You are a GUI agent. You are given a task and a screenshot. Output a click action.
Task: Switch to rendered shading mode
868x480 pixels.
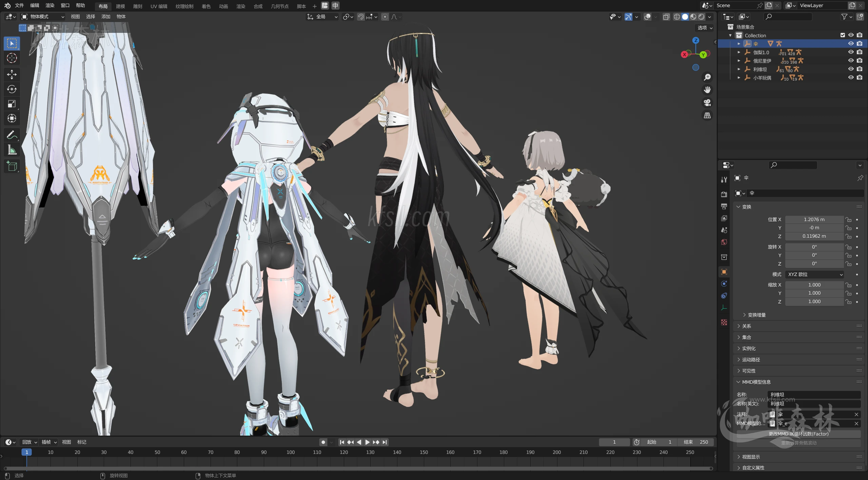pos(701,17)
